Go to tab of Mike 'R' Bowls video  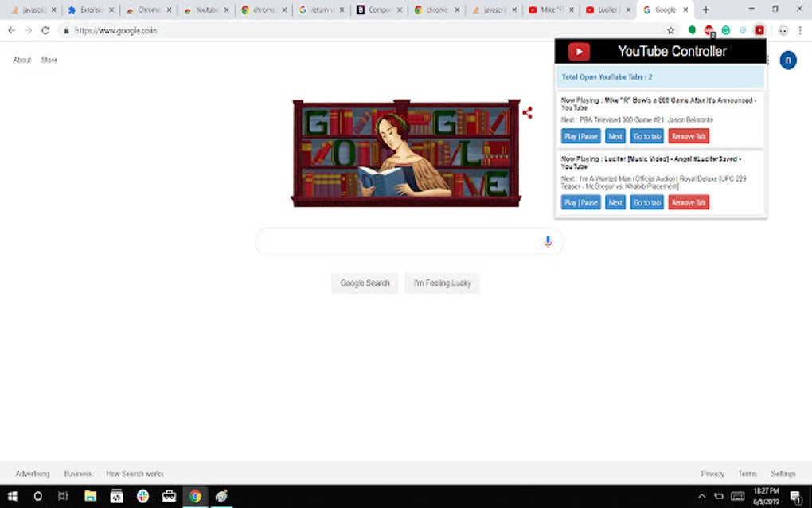coord(646,136)
